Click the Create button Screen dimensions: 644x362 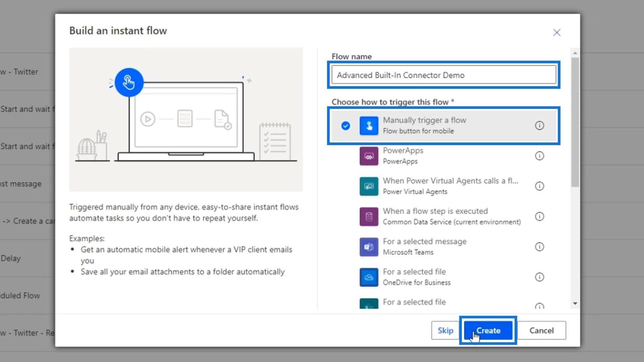click(488, 330)
